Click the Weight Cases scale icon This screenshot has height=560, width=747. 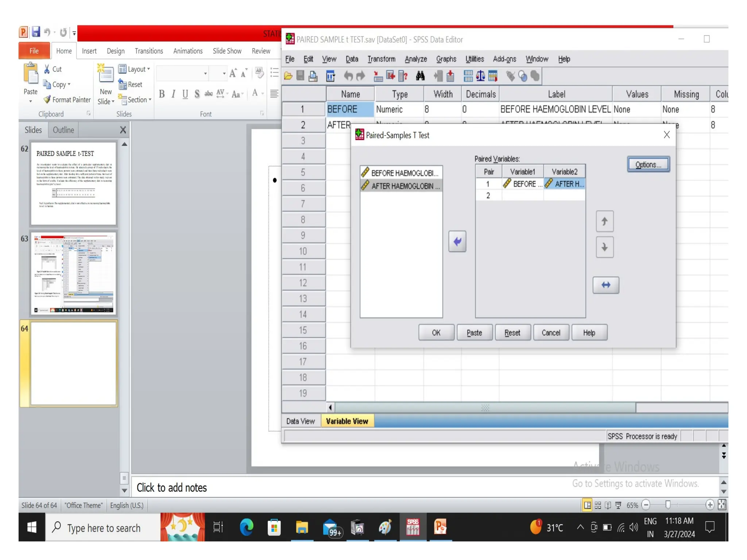coord(480,76)
